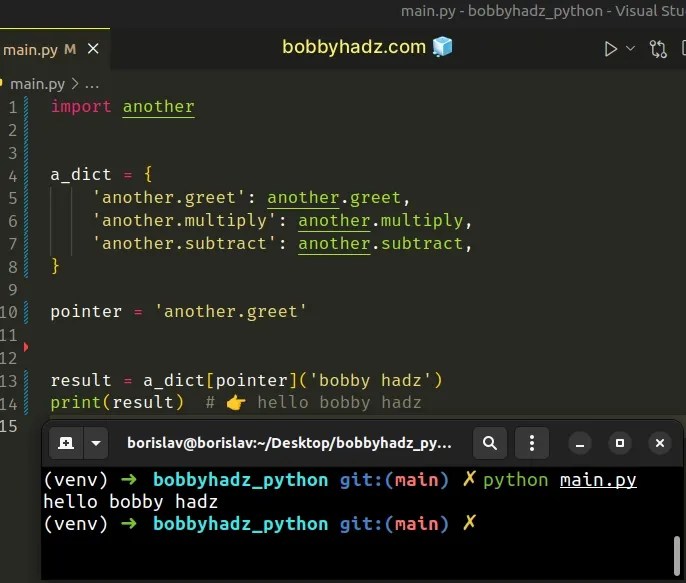
Task: Click 'bobbyhadz_python' in first terminal prompt
Action: [240, 480]
